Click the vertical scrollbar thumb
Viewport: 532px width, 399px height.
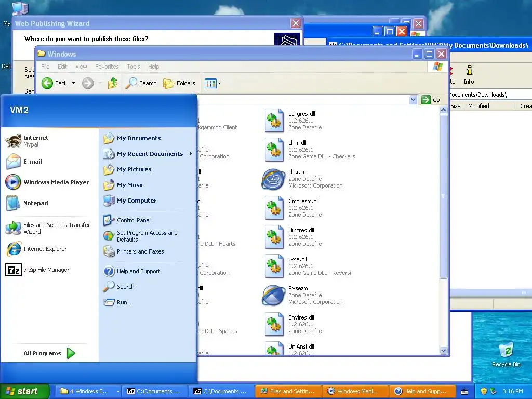pyautogui.click(x=443, y=196)
